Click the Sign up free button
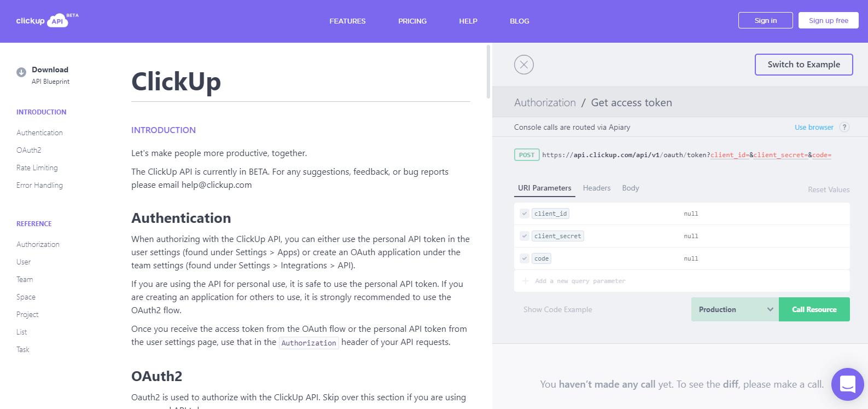This screenshot has width=868, height=409. coord(828,20)
